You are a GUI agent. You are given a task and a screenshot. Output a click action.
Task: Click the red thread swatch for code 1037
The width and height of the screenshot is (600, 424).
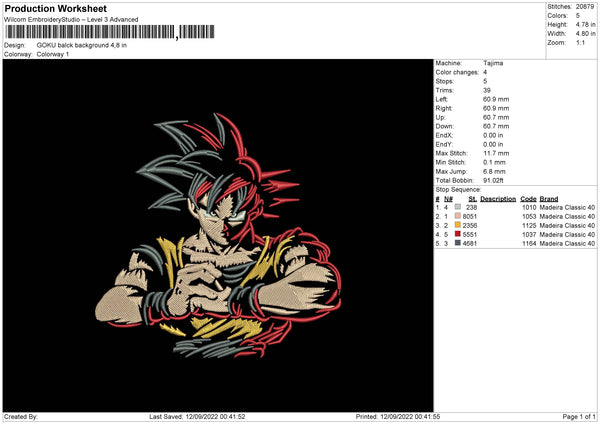coord(458,234)
